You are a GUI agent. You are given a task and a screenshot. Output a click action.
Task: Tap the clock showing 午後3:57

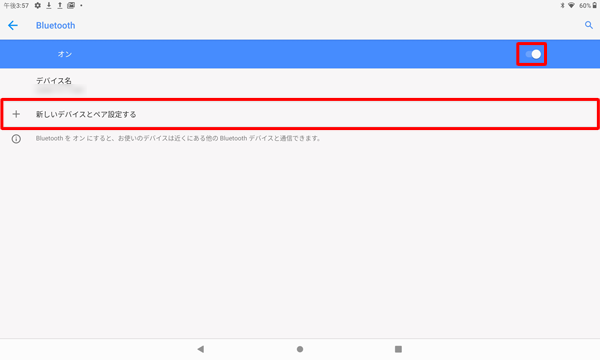[x=16, y=6]
